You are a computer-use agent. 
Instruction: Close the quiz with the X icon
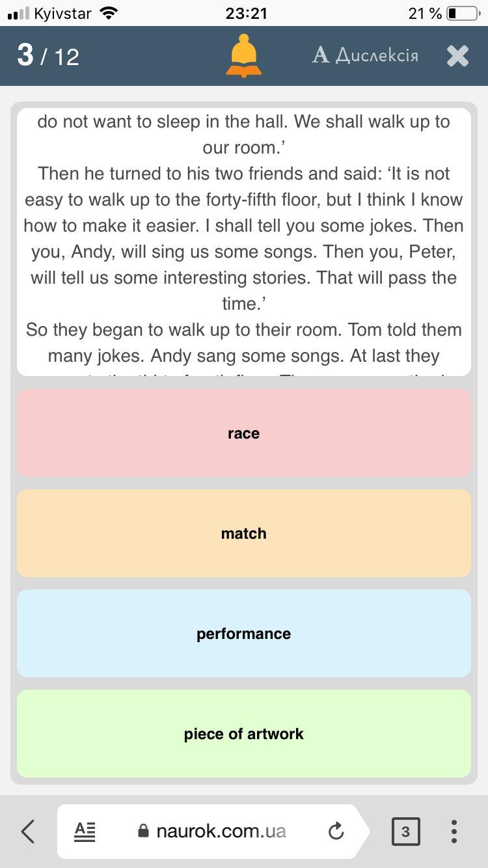click(x=458, y=56)
